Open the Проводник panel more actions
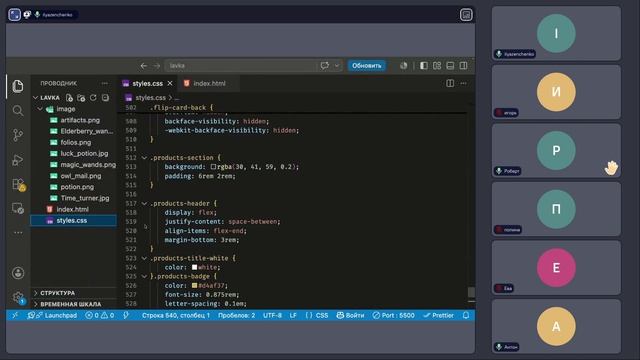The height and width of the screenshot is (360, 640). point(105,83)
